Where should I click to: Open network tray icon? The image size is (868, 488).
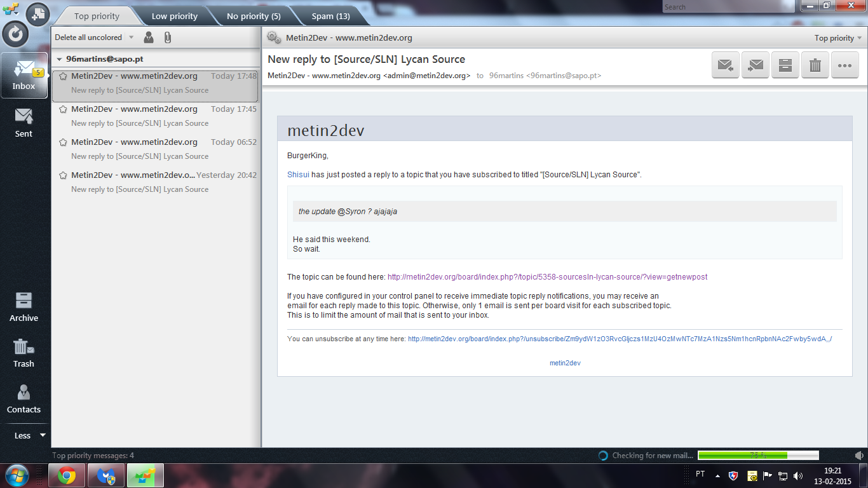(x=783, y=475)
